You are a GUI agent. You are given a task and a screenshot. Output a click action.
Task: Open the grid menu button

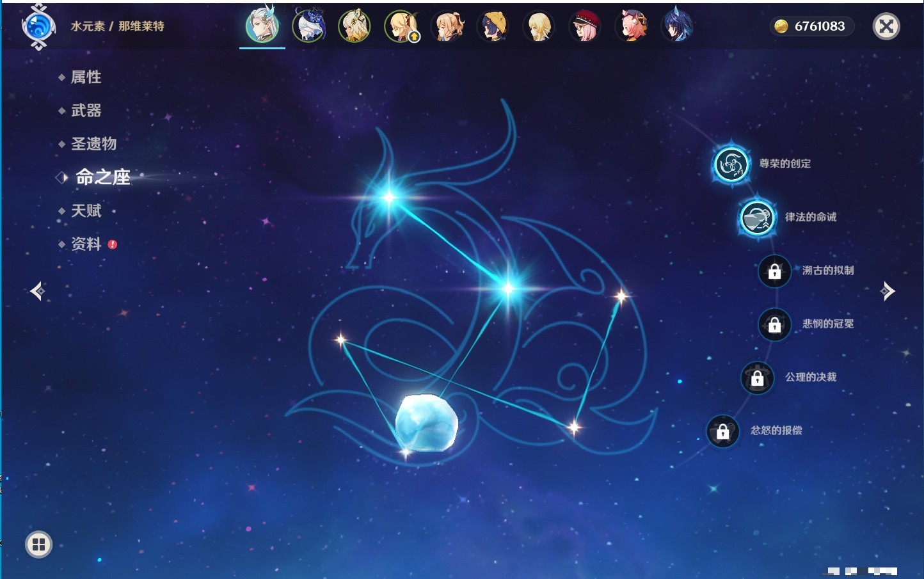[x=38, y=544]
